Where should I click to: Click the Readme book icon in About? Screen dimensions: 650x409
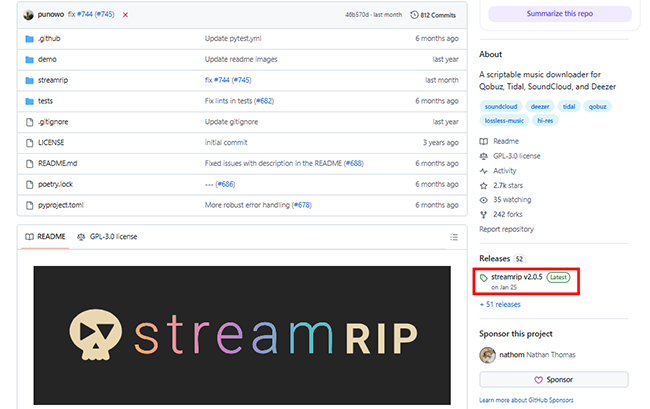pyautogui.click(x=483, y=141)
